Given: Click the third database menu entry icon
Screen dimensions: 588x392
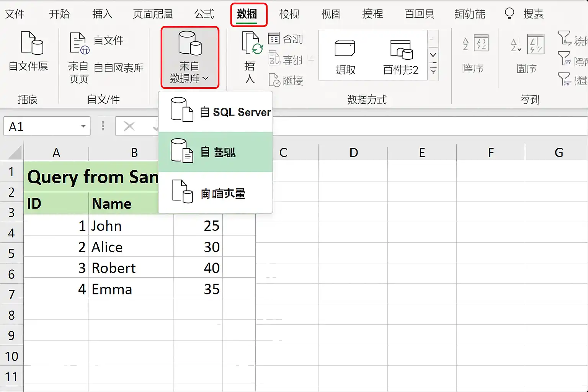Looking at the screenshot, I should click(x=182, y=191).
